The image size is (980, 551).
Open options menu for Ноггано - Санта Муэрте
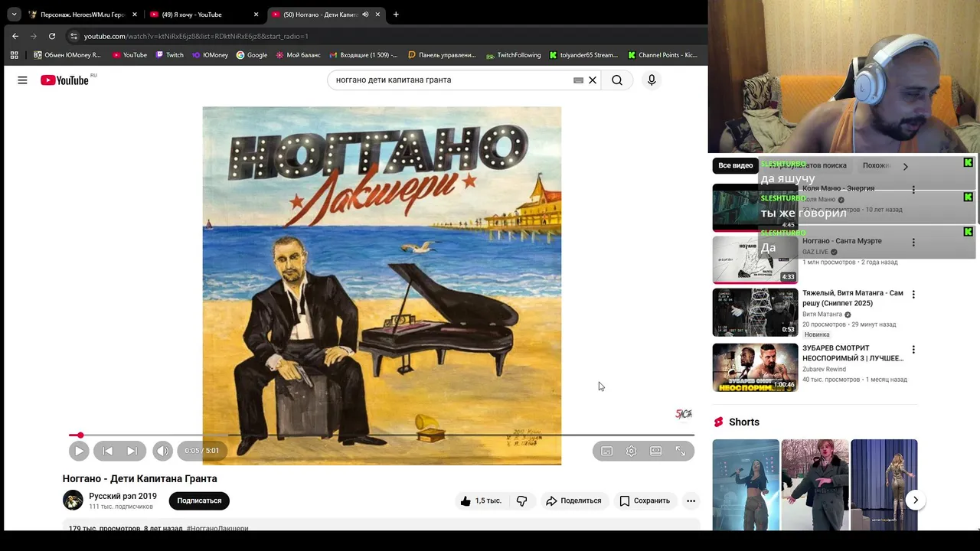click(913, 243)
